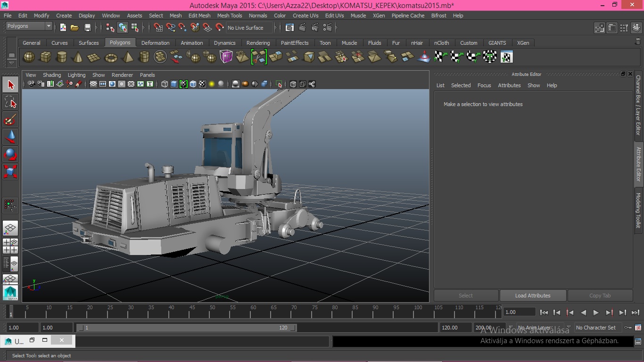Toggle use all lights in viewport
The height and width of the screenshot is (362, 644).
(x=212, y=84)
